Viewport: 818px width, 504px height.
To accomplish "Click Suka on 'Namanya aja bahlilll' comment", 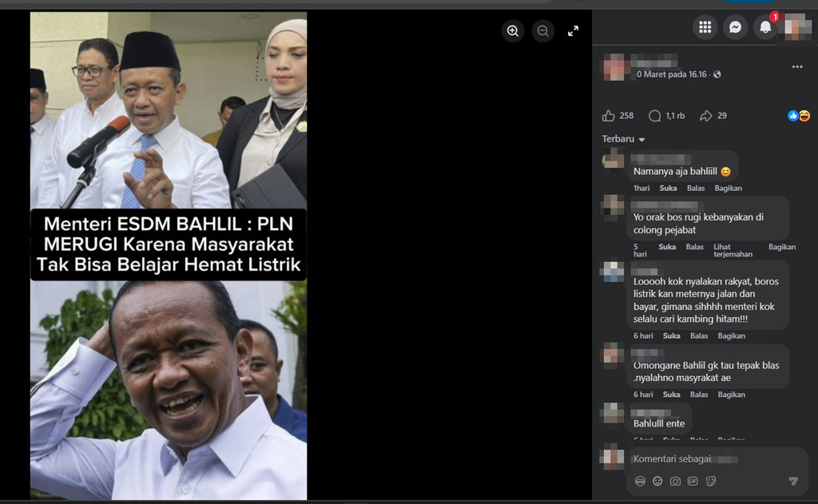I will (668, 189).
